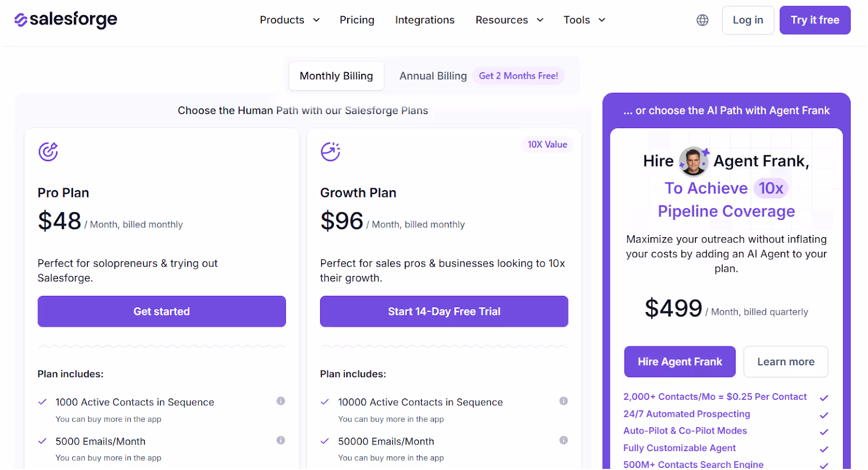
Task: Click Try it free button
Action: coord(815,20)
